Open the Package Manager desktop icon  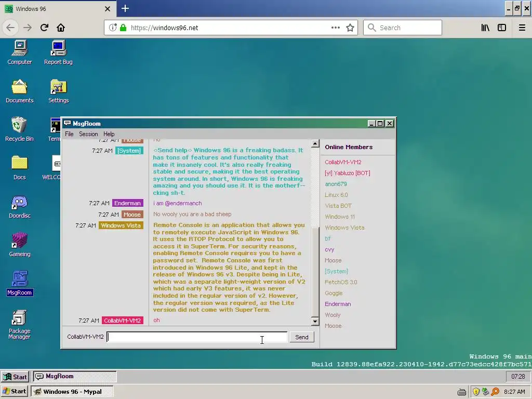[x=19, y=324]
